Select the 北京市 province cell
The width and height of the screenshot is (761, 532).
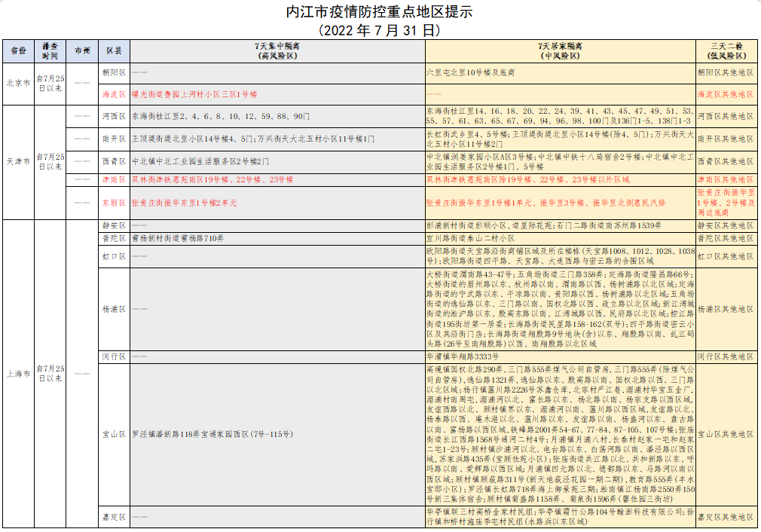pyautogui.click(x=18, y=84)
